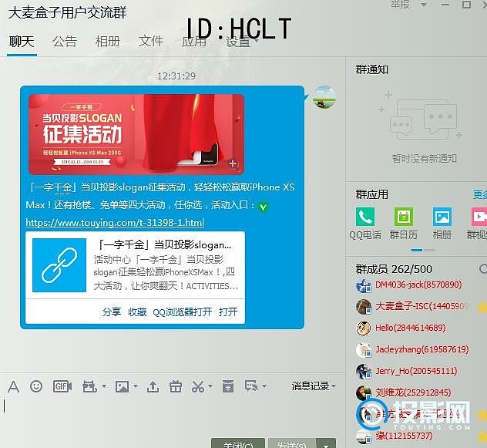Image resolution: width=487 pixels, height=448 pixels.
Task: Open the send button options arrow
Action: pyautogui.click(x=326, y=445)
